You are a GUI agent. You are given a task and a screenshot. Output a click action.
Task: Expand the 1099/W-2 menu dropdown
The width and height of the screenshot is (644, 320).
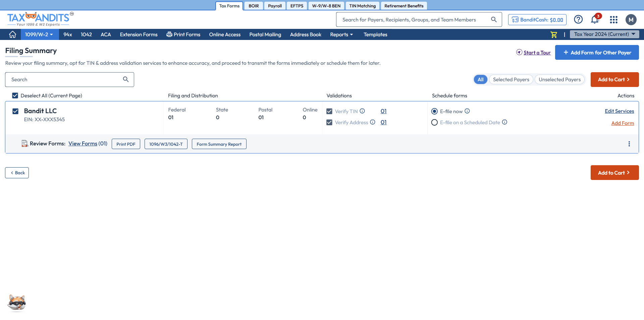tap(39, 35)
